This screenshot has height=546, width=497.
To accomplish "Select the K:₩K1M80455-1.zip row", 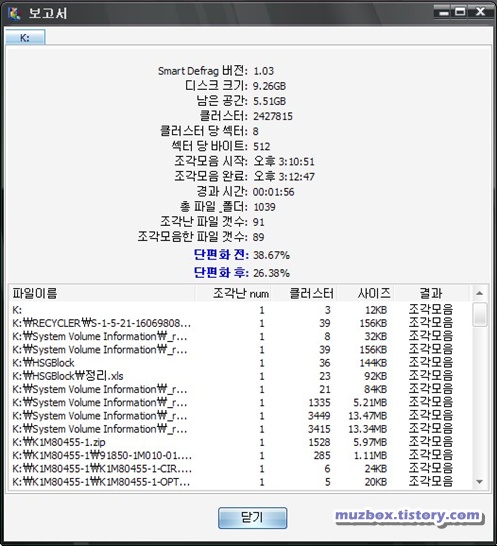I will click(x=240, y=442).
